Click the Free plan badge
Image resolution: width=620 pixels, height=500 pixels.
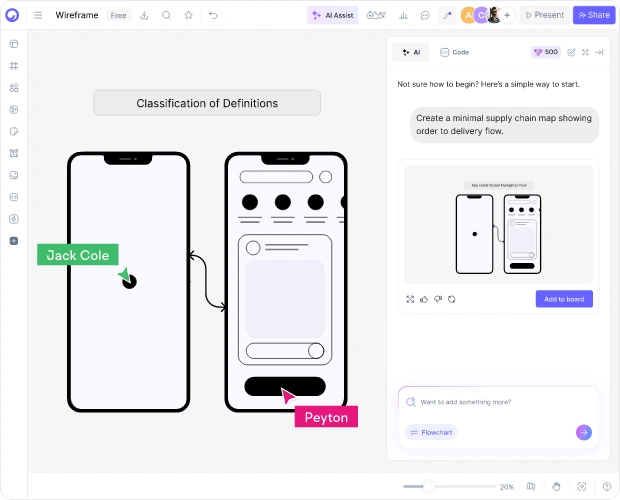[119, 15]
